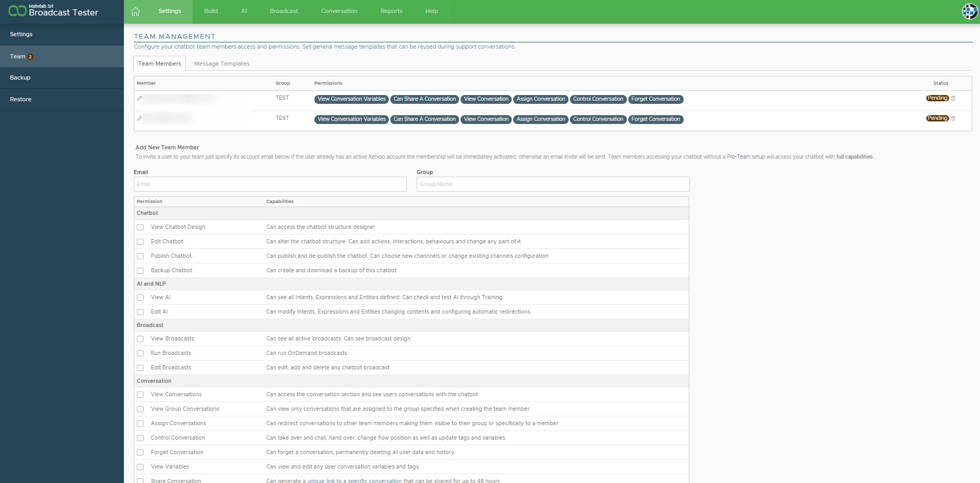This screenshot has width=980, height=483.
Task: Go to the Reports menu
Action: click(391, 11)
